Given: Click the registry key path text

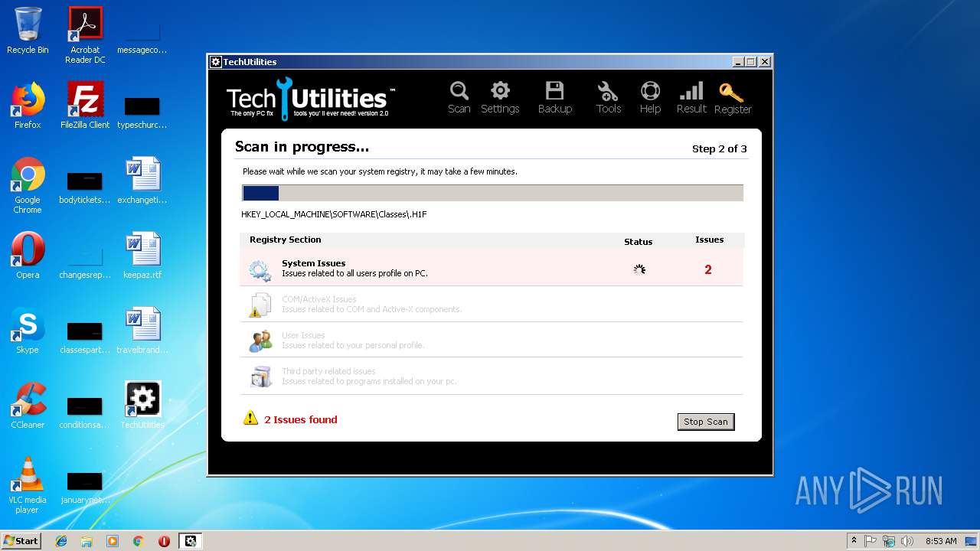Looking at the screenshot, I should tap(334, 214).
